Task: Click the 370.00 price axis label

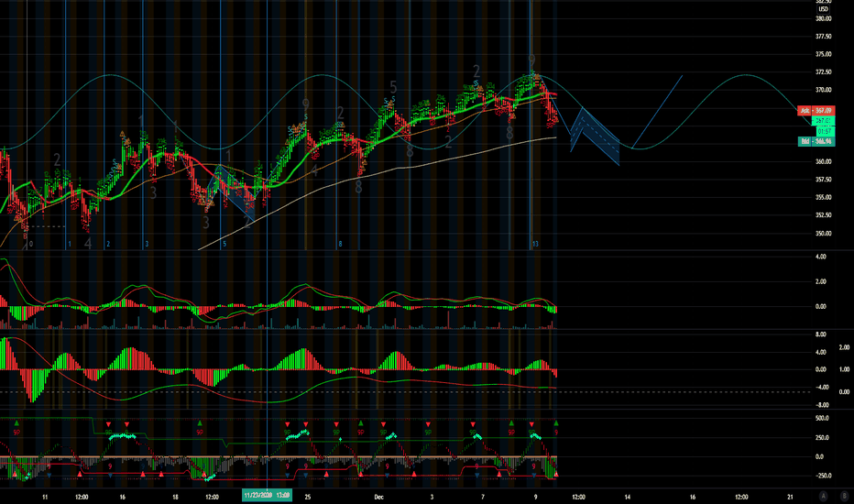Action: 823,90
